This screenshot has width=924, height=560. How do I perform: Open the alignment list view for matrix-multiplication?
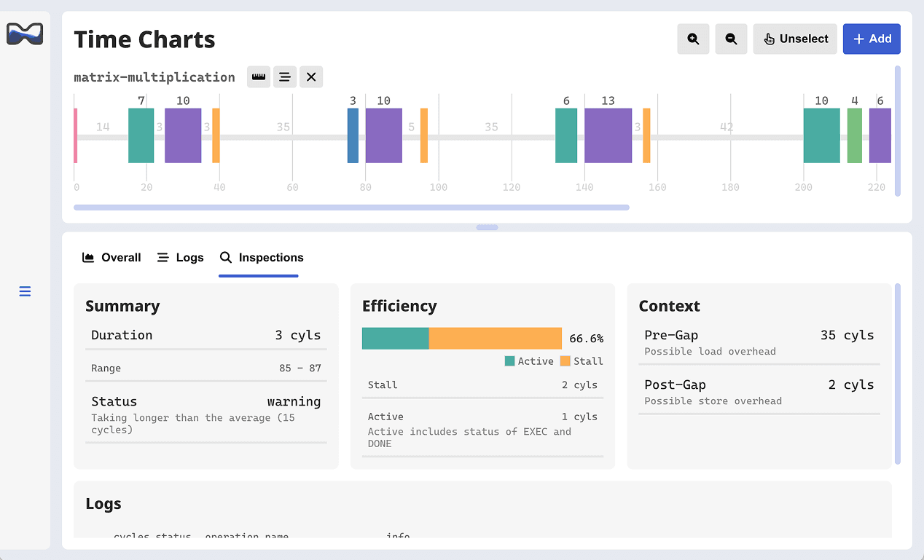click(x=285, y=76)
